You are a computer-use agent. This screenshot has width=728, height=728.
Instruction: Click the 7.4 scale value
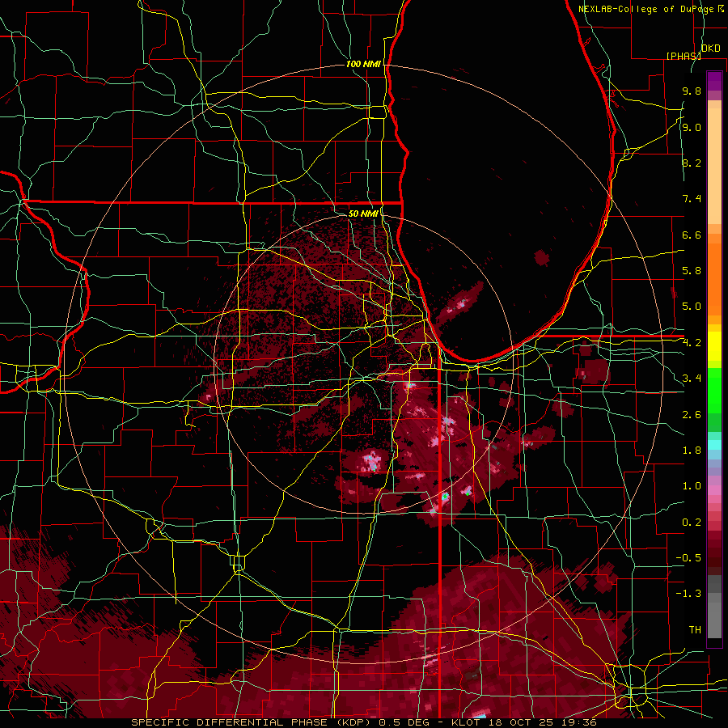(692, 199)
